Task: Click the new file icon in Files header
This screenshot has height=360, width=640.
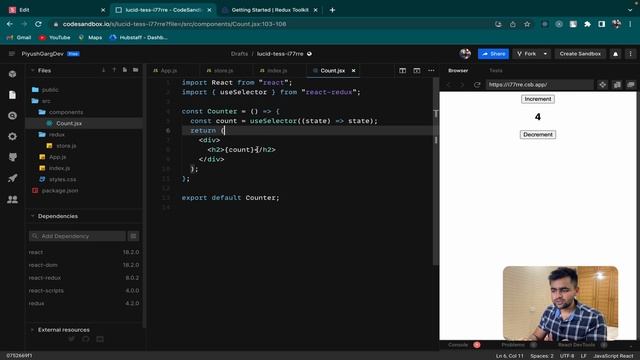Action: tap(125, 70)
